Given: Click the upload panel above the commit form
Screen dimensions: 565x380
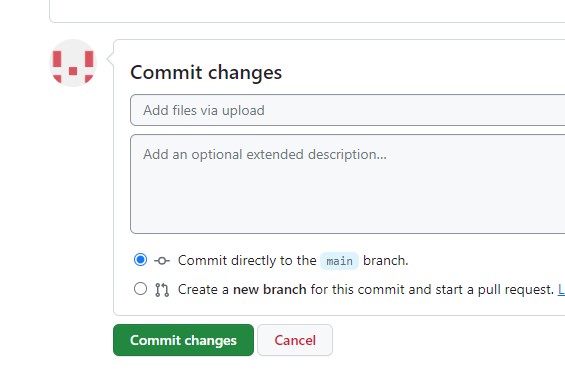Looking at the screenshot, I should [307, 11].
